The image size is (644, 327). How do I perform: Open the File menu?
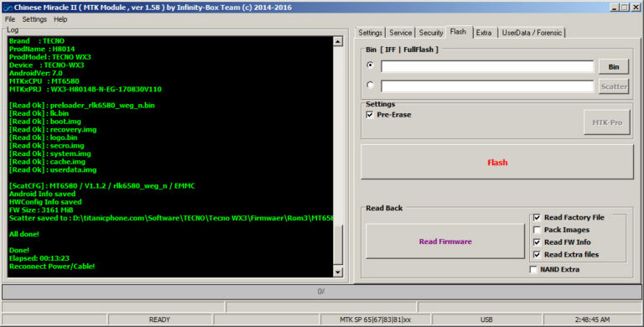(10, 19)
